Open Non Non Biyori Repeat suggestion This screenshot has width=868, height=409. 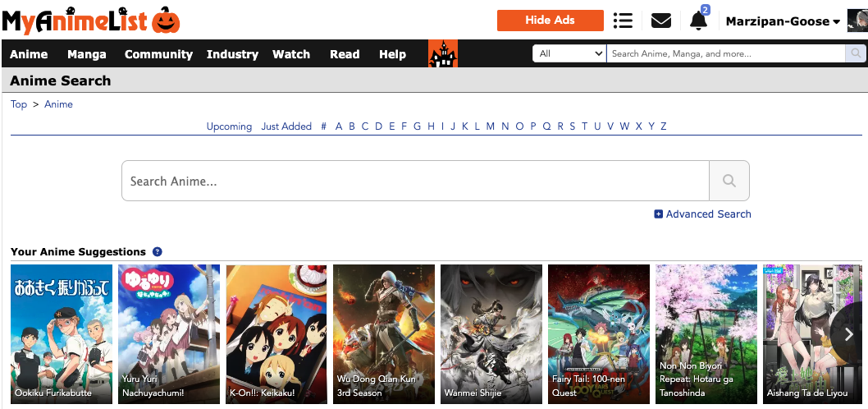706,333
